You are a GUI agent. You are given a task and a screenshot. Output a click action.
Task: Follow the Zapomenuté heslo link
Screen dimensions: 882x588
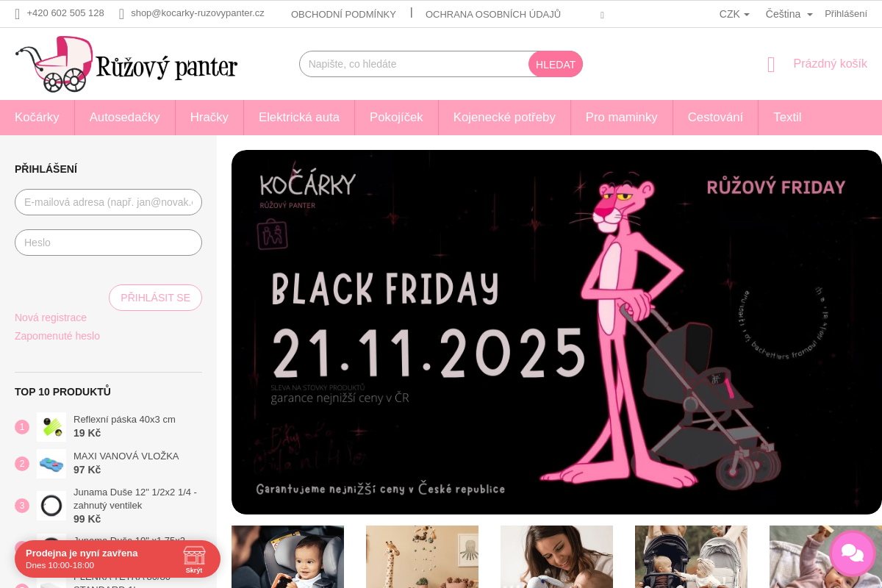tap(57, 336)
